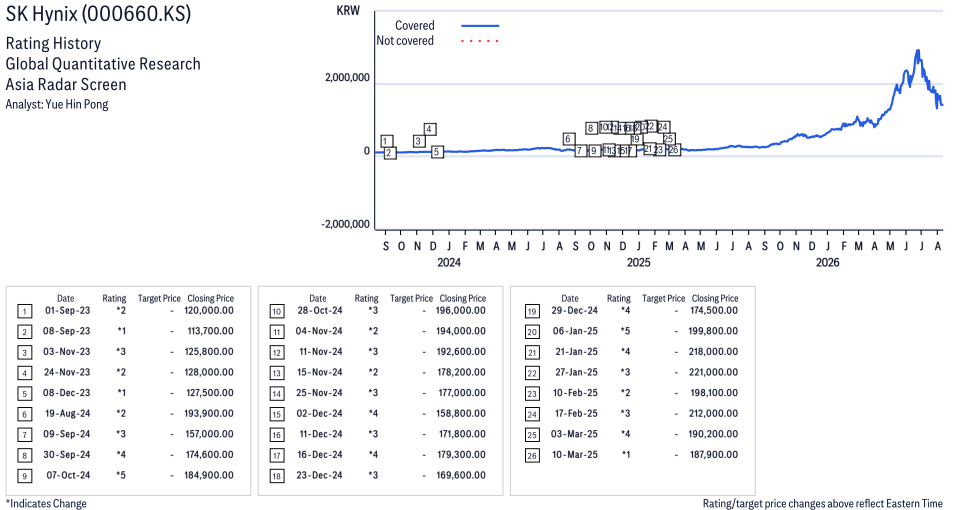Click the closing price 187,900.00
Image resolution: width=954 pixels, height=510 pixels.
point(714,455)
